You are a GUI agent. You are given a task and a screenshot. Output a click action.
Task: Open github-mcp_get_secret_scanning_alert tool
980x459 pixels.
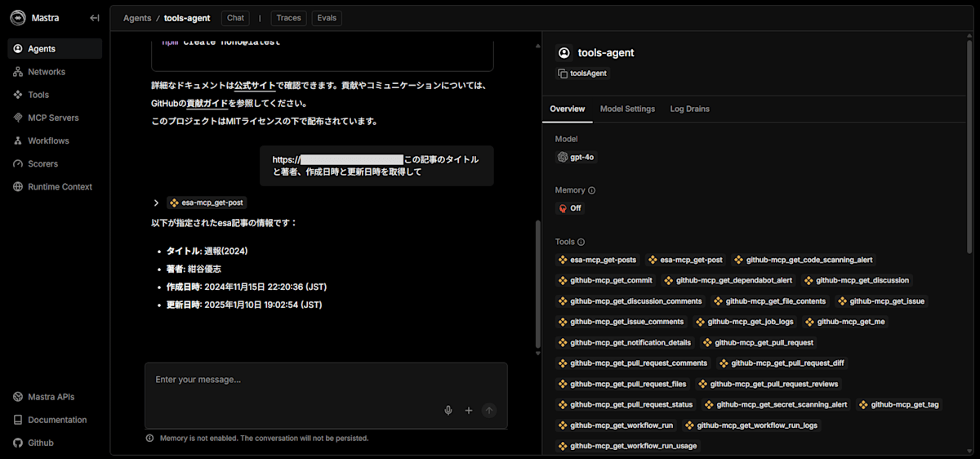tap(777, 404)
